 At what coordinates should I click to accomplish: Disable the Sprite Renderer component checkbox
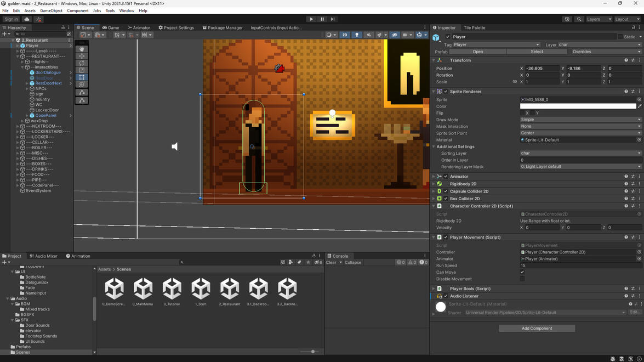pyautogui.click(x=446, y=92)
